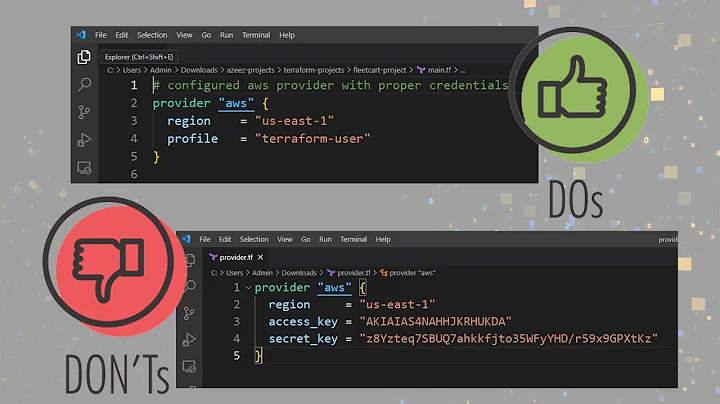Open Edit menu in bottom window

click(225, 239)
